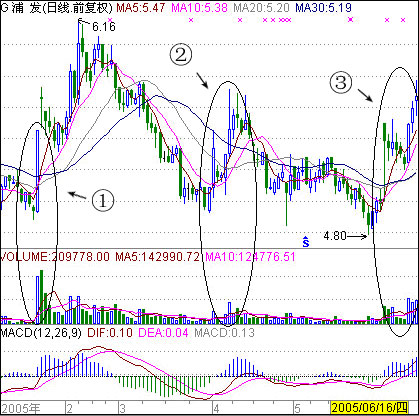The height and width of the screenshot is (416, 419).
Task: Click the MACD:0.13 value
Action: [224, 332]
